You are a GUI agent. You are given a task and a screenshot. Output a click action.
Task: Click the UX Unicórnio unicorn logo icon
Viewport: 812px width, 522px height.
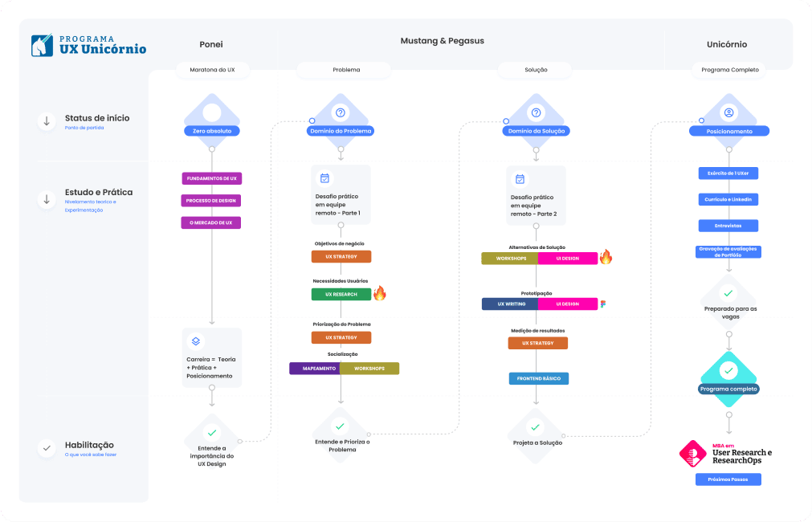click(x=42, y=46)
